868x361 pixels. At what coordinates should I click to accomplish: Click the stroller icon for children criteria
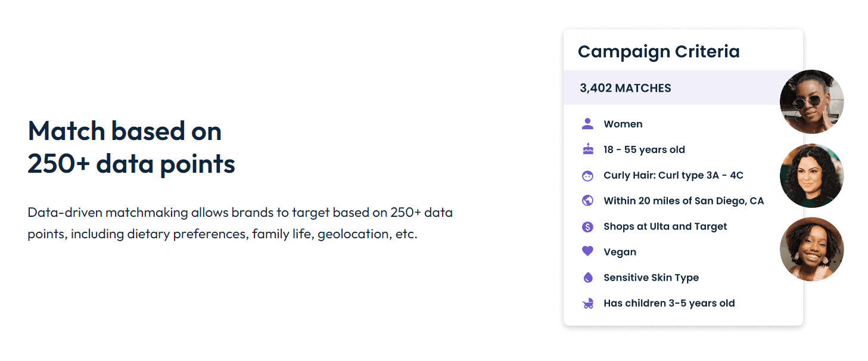click(x=587, y=303)
